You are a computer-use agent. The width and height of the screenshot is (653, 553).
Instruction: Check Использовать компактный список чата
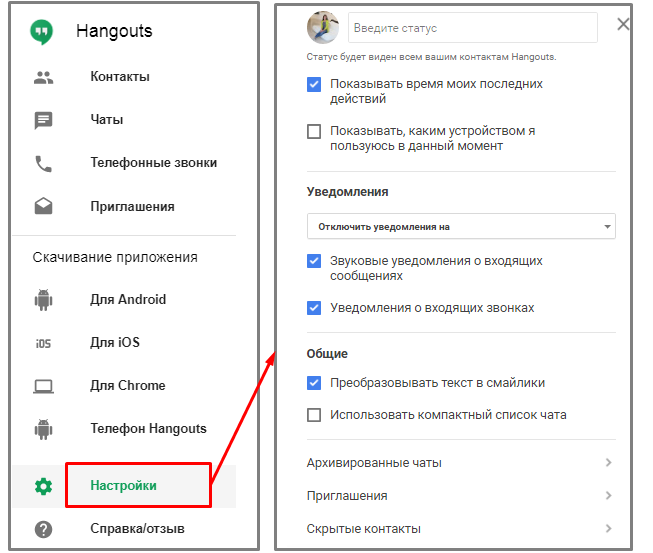314,415
